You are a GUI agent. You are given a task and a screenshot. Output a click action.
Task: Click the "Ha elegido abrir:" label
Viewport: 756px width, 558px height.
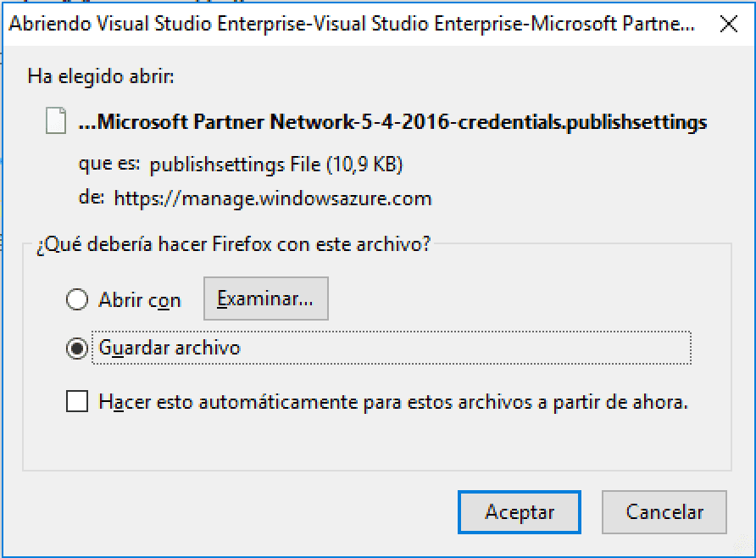point(101,76)
